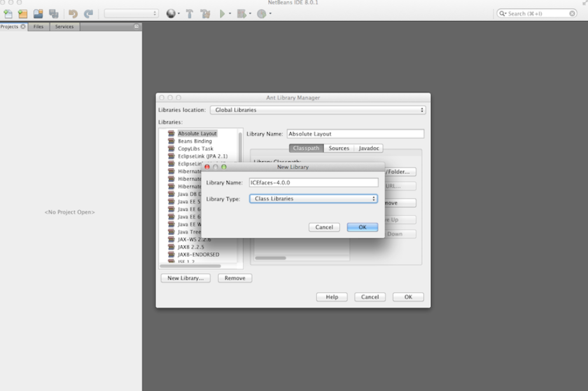Expand the Libraries location combo box
This screenshot has height=391, width=588.
click(x=318, y=110)
